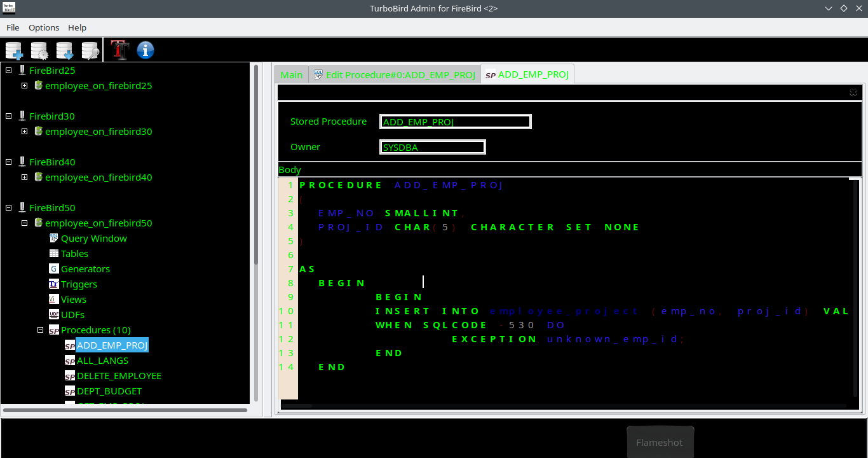Open the About info icon

click(x=145, y=50)
